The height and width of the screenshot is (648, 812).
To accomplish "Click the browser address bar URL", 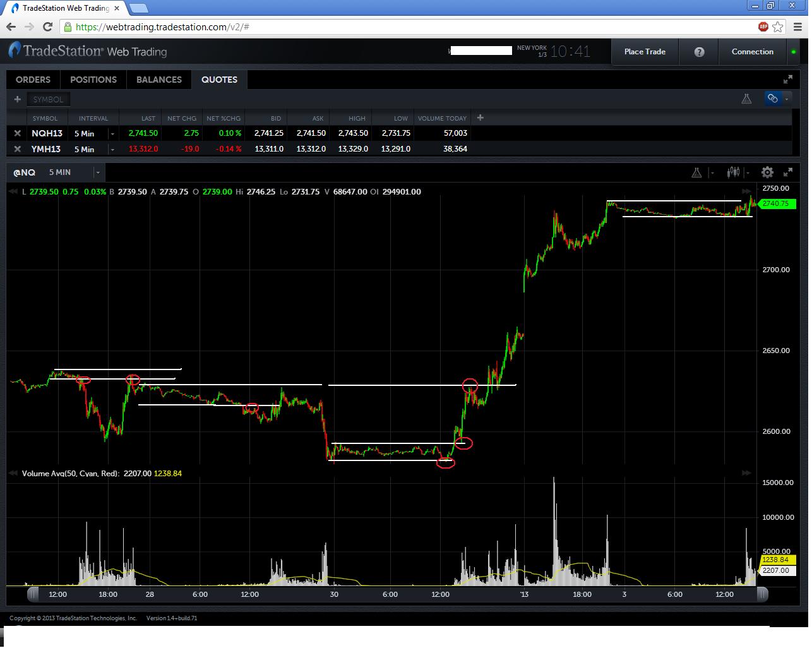I will [x=162, y=27].
